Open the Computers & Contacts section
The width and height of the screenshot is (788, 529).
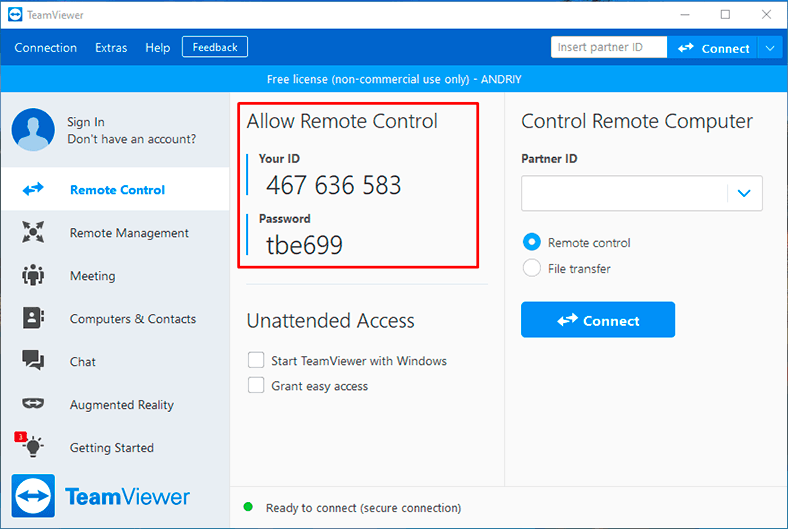[x=115, y=319]
